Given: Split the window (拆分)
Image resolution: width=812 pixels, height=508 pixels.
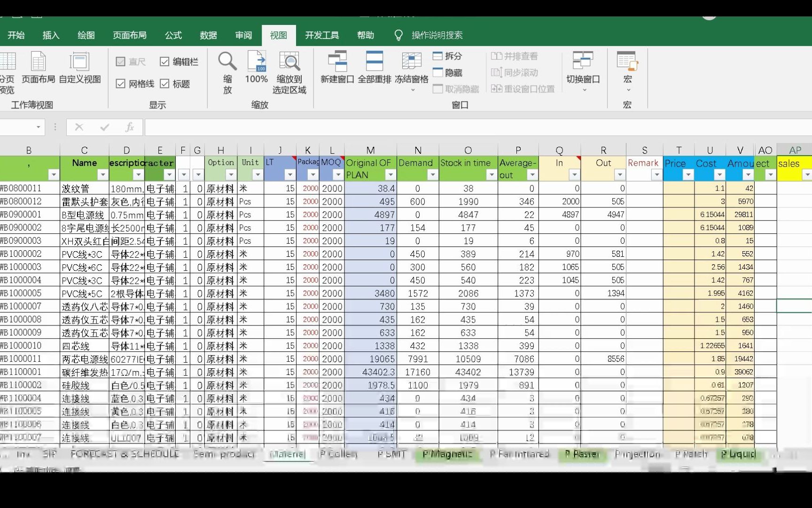Looking at the screenshot, I should click(447, 56).
